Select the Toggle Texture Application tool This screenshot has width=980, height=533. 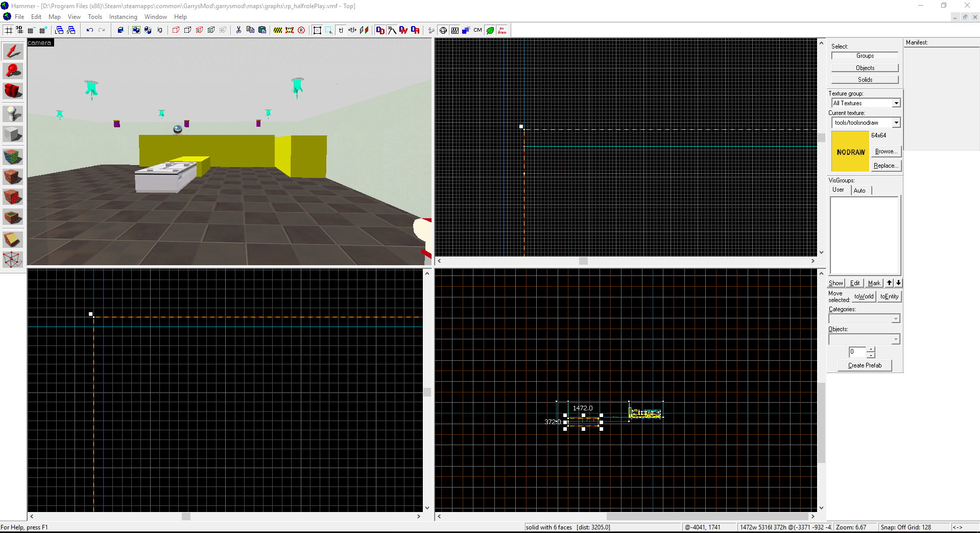(13, 156)
